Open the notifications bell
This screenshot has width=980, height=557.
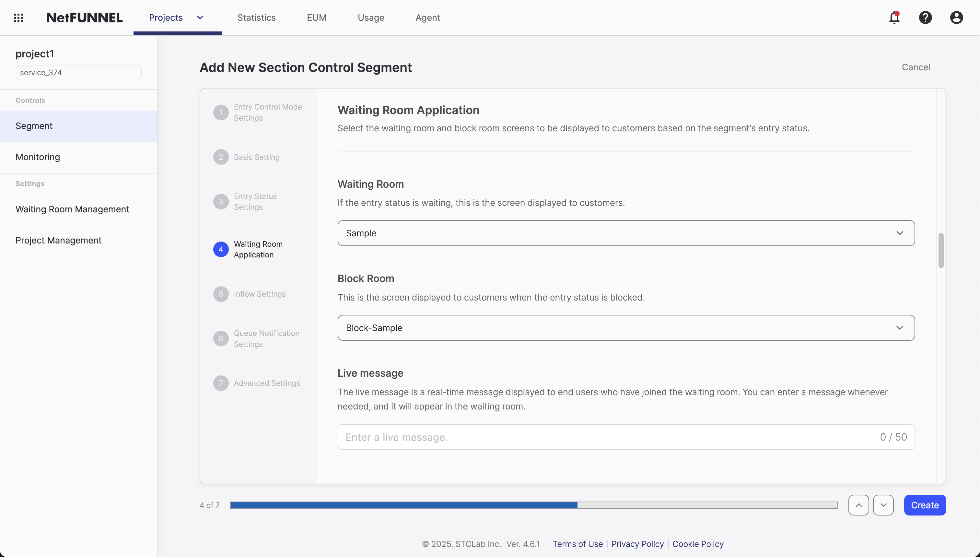(x=894, y=18)
